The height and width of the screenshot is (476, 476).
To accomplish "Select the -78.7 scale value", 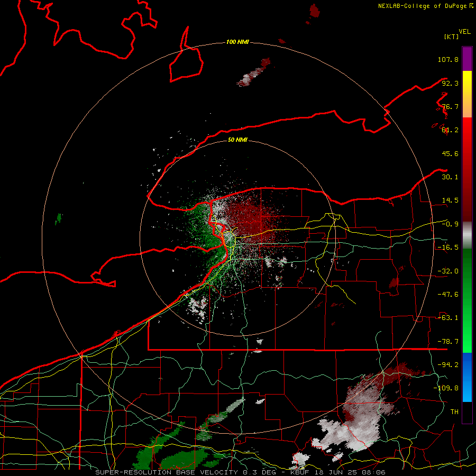I will click(x=448, y=342).
